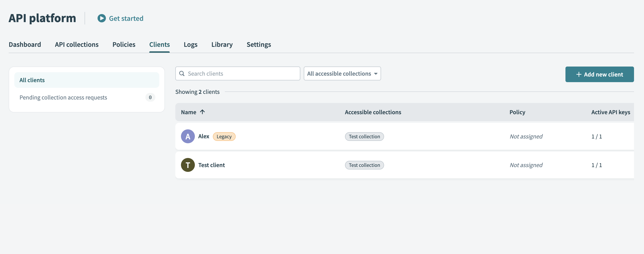
Task: Click the Legacy badge next to Alex
Action: (x=224, y=136)
